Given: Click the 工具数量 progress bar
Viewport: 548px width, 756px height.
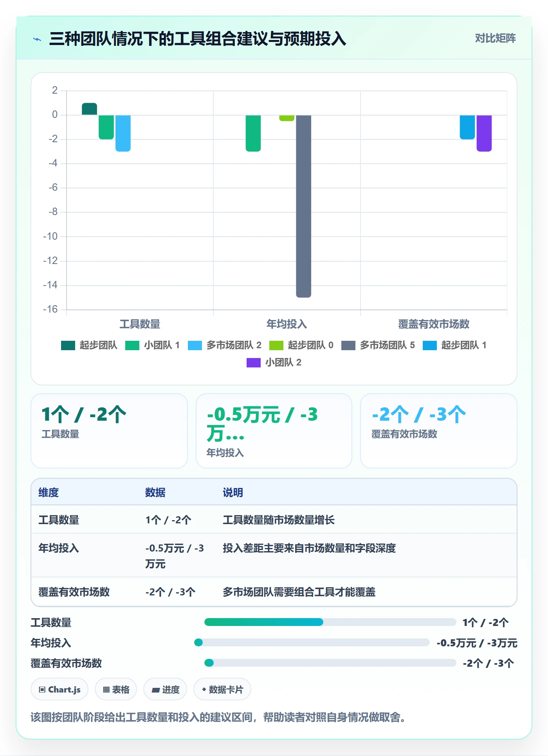Looking at the screenshot, I should [330, 622].
